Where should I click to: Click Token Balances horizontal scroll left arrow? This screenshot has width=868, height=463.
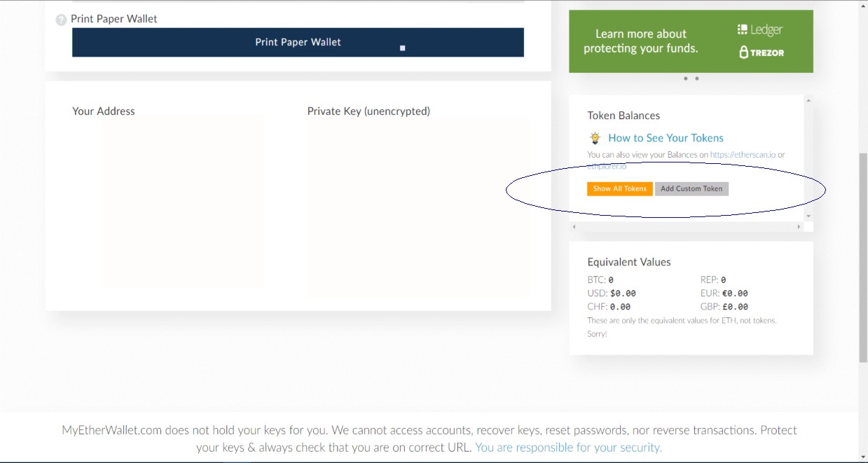pyautogui.click(x=574, y=227)
